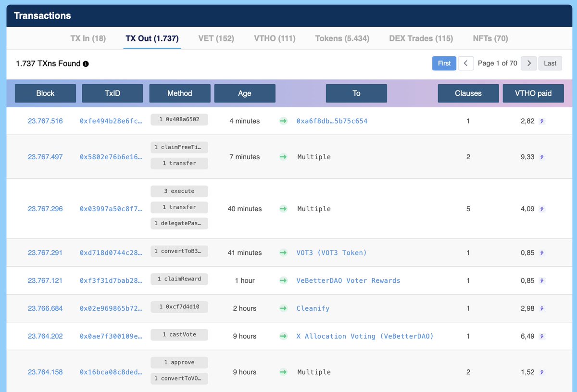
Task: Open the DEX Trades (115) tab
Action: (421, 38)
